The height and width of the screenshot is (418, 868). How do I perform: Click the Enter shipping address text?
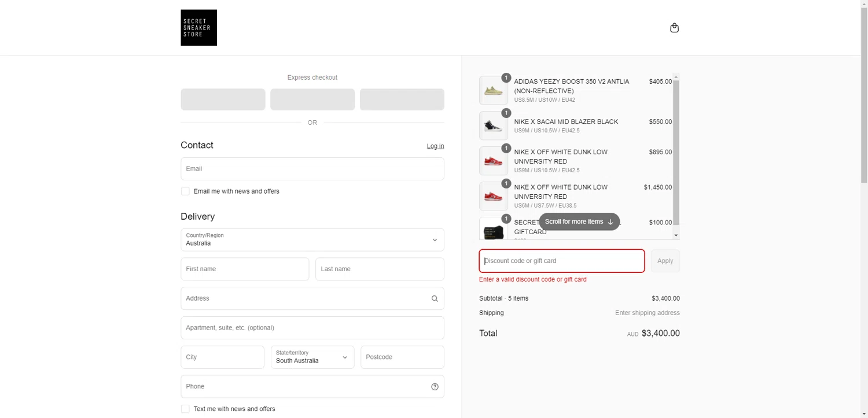pos(648,313)
